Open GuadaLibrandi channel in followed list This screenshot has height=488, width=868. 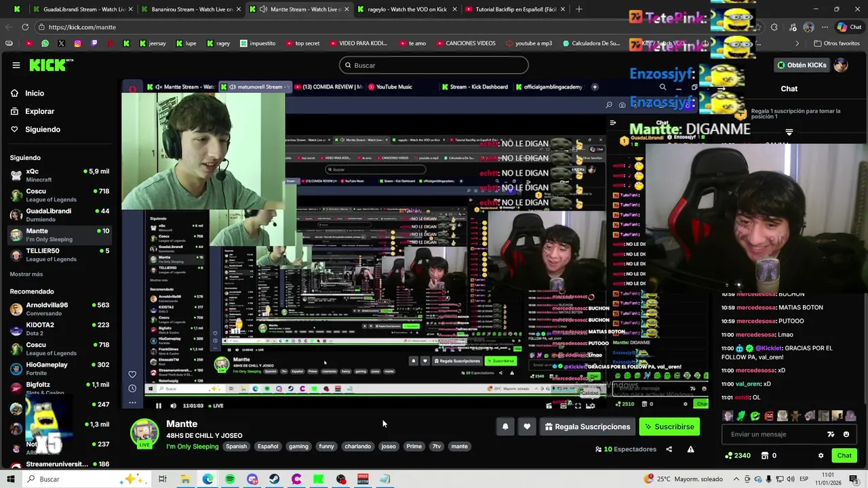(x=60, y=215)
